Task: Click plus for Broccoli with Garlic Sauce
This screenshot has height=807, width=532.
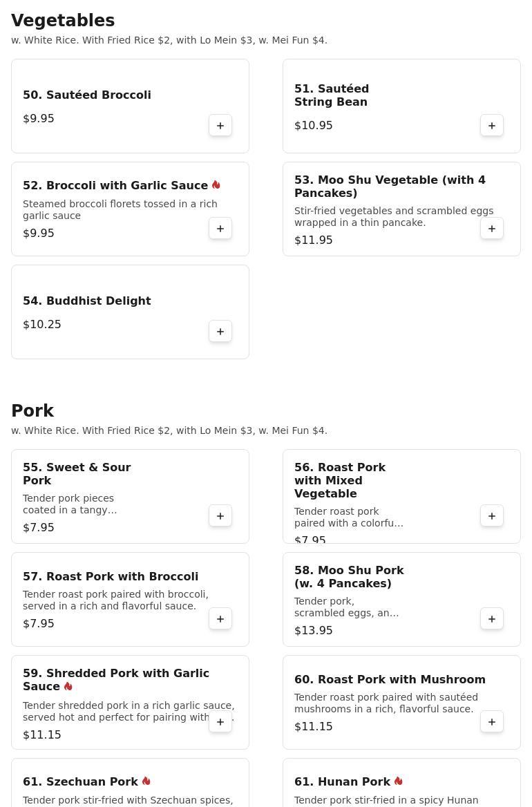Action: pyautogui.click(x=220, y=229)
